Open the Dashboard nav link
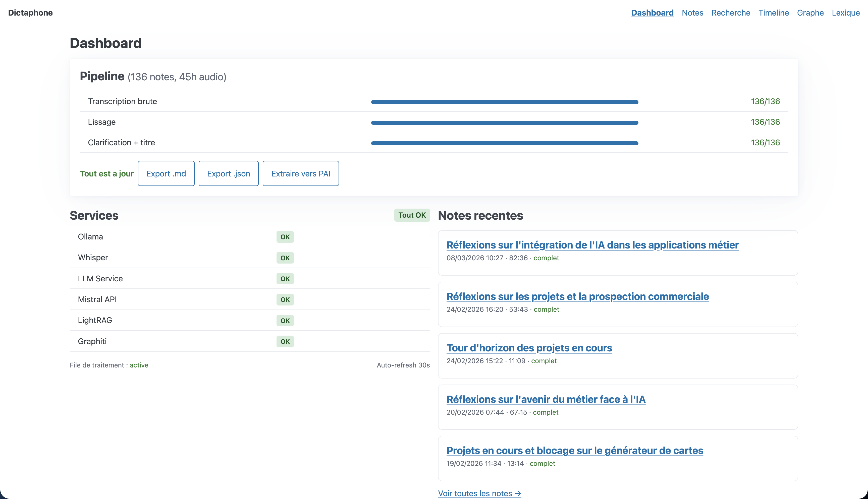 pyautogui.click(x=652, y=13)
